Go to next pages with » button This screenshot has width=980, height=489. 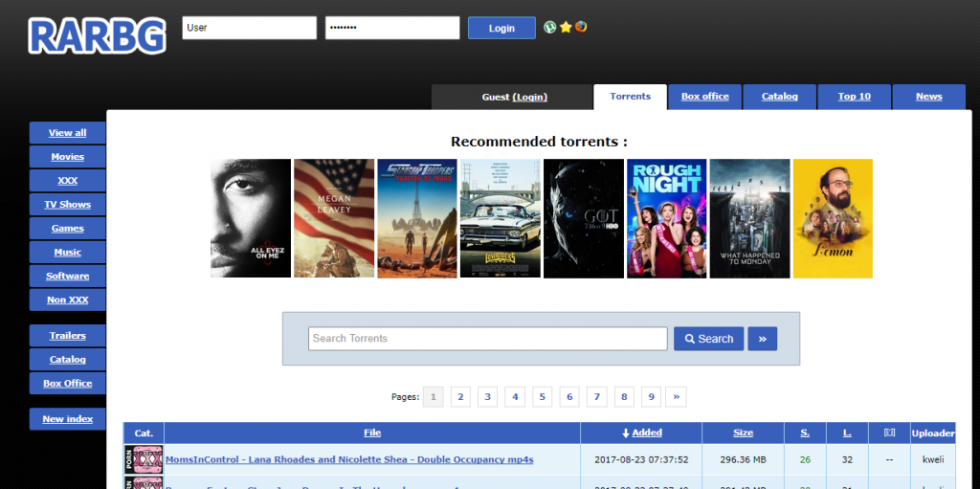click(x=677, y=396)
